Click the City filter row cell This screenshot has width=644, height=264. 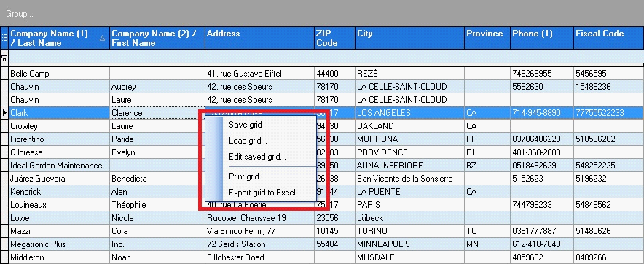click(410, 56)
